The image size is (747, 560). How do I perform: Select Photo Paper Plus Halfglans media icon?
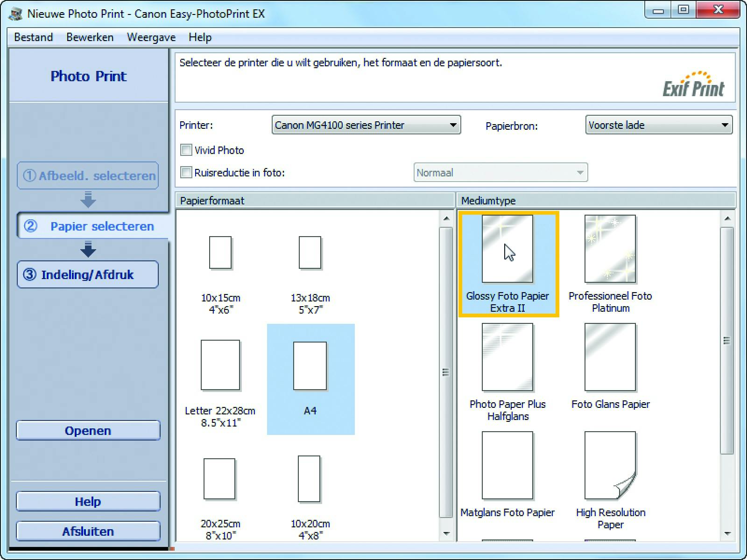(507, 357)
